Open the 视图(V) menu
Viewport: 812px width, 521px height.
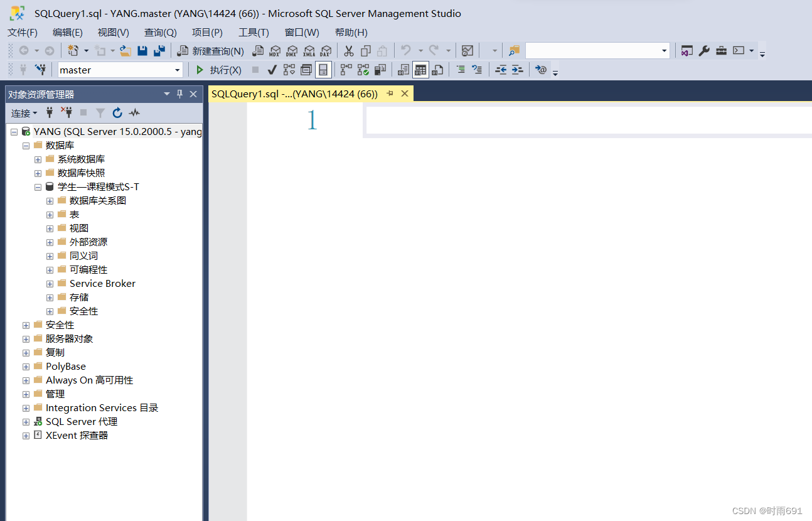[114, 33]
